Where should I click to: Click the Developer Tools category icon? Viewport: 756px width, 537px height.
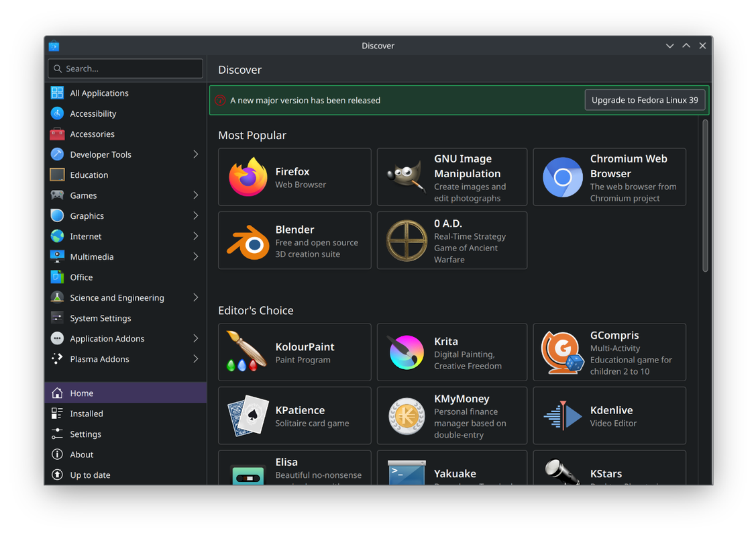pyautogui.click(x=57, y=154)
